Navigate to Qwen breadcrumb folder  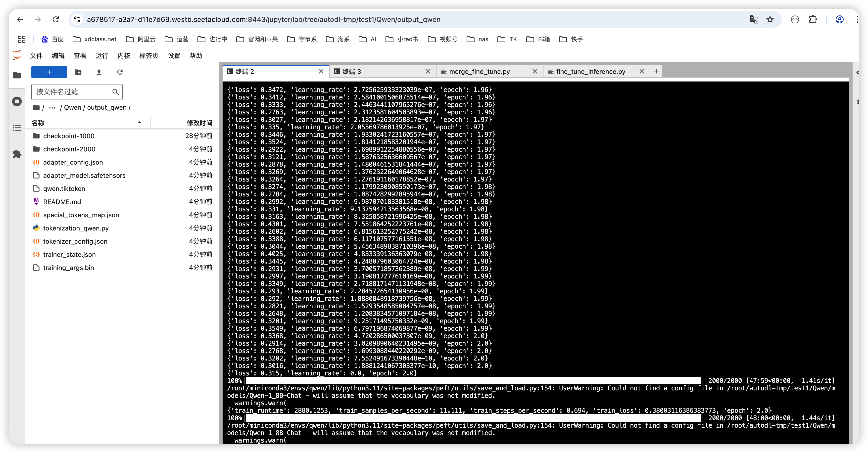[x=72, y=108]
